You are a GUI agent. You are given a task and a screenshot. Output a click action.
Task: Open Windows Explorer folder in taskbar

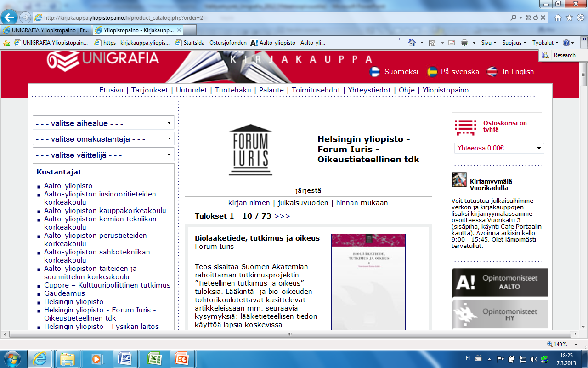tap(68, 358)
